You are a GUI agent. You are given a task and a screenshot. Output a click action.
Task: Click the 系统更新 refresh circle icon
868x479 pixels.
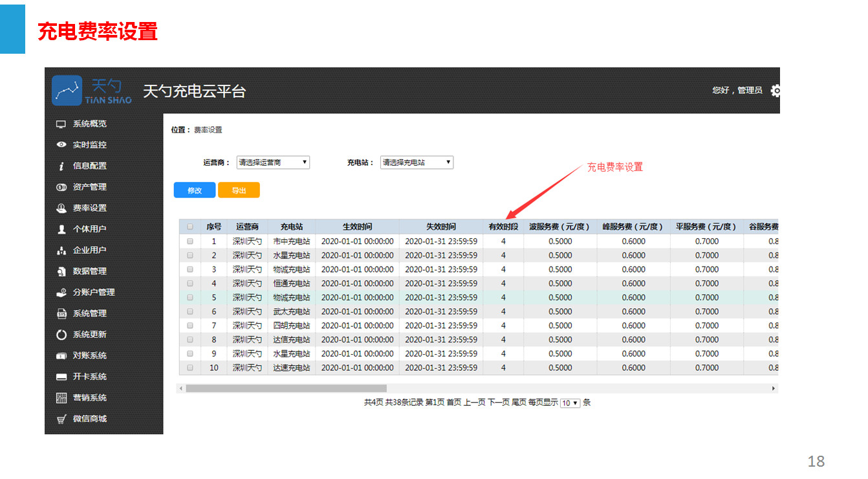point(61,335)
